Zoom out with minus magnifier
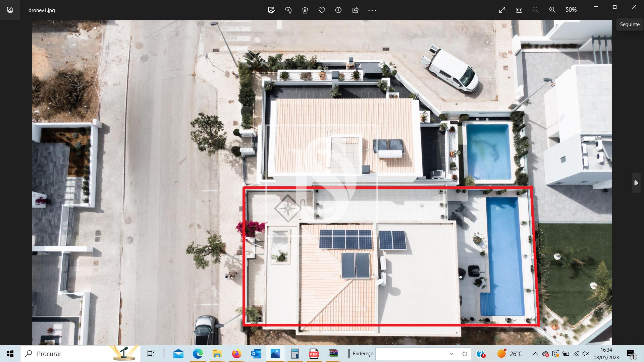 click(536, 10)
